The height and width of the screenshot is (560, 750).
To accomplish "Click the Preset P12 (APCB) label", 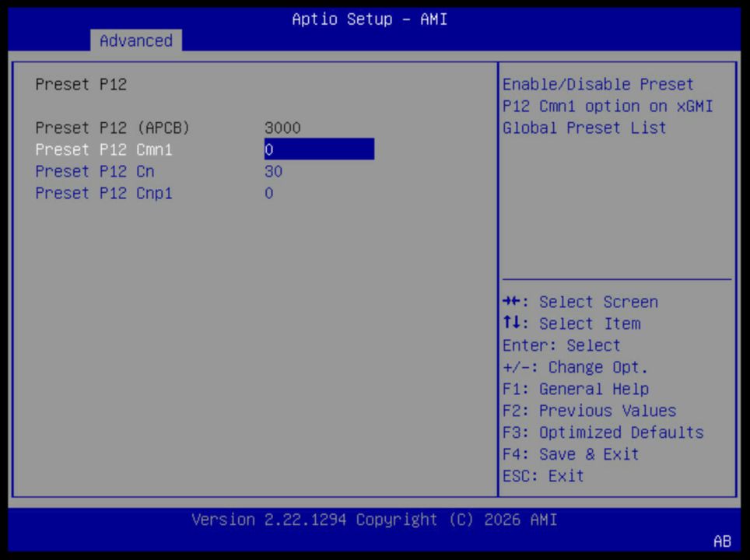I will [x=112, y=128].
